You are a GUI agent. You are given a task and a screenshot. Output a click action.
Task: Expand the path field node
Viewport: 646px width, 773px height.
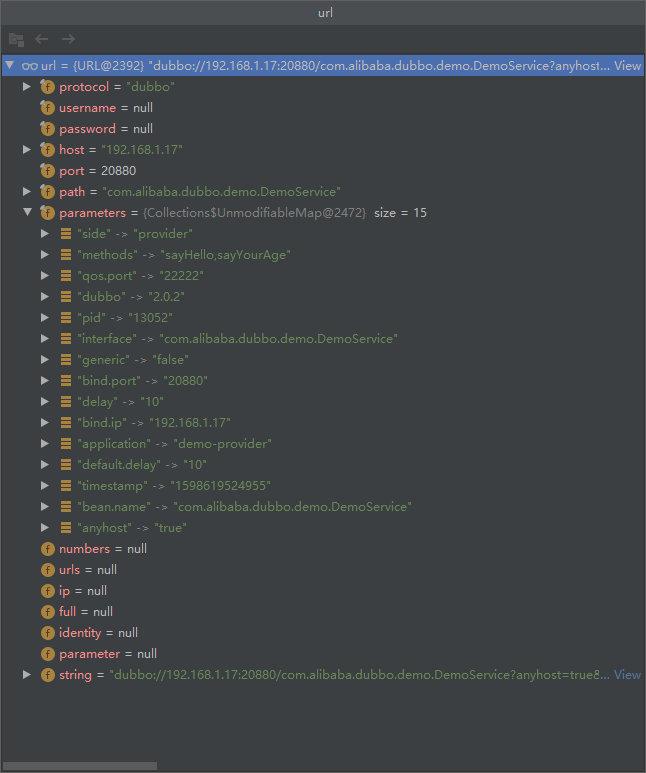(27, 191)
